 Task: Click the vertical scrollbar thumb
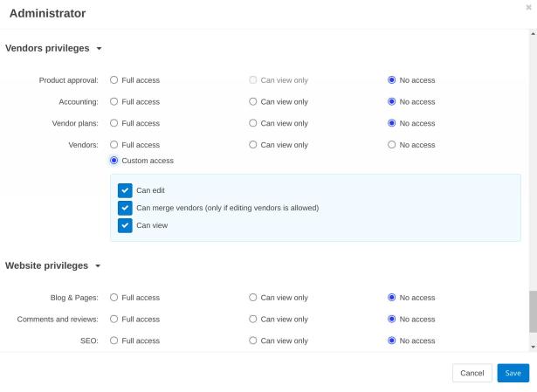point(533,312)
